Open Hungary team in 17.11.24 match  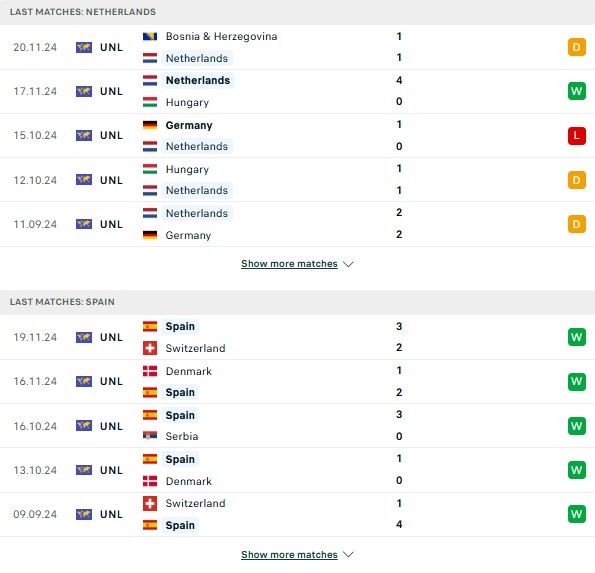187,102
